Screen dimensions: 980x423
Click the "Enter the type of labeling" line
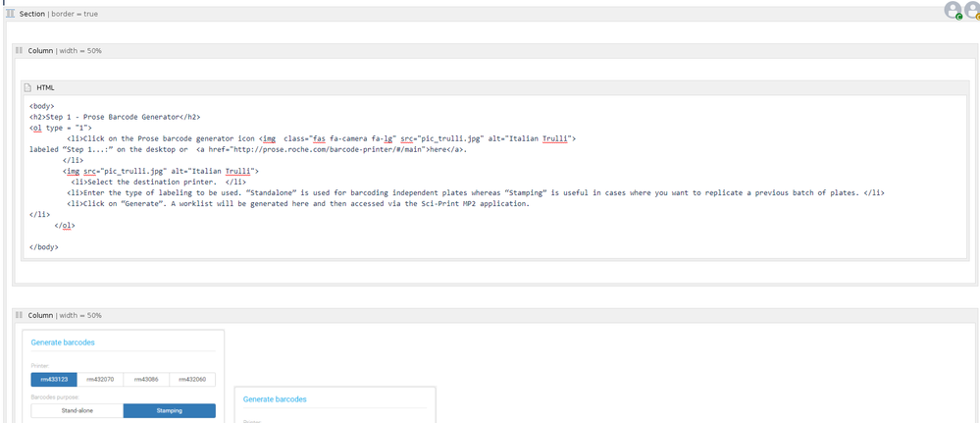point(476,192)
